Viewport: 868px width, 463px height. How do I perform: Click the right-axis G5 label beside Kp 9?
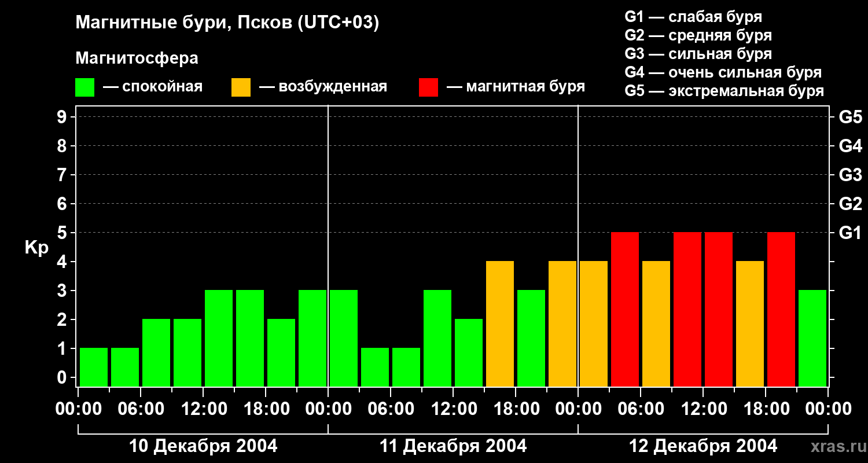[x=851, y=117]
